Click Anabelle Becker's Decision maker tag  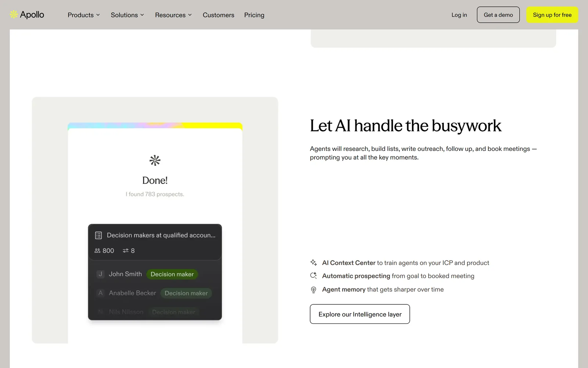[x=186, y=293]
